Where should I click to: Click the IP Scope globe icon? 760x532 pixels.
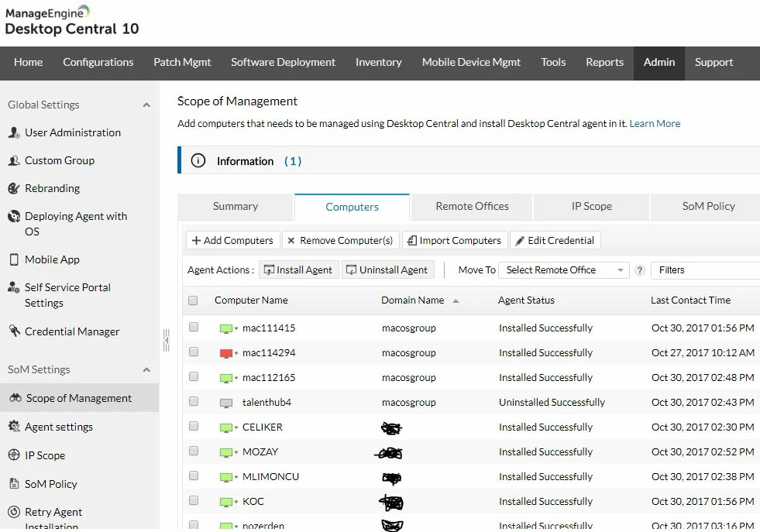point(14,455)
